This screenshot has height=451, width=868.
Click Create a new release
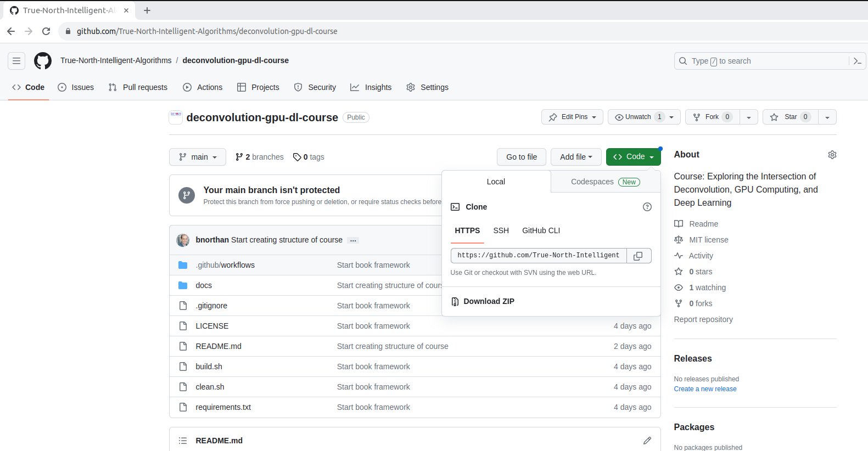pyautogui.click(x=705, y=389)
